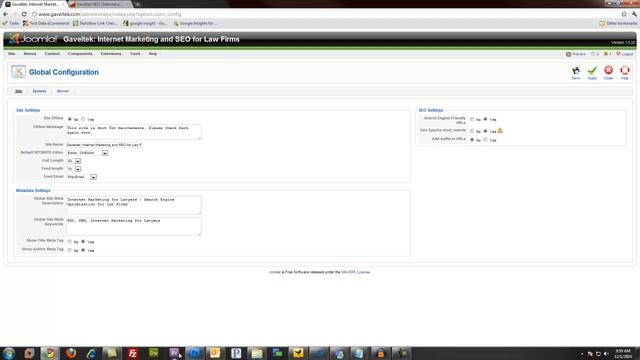Set Site Offline to Yes
The image size is (640, 360).
83,119
